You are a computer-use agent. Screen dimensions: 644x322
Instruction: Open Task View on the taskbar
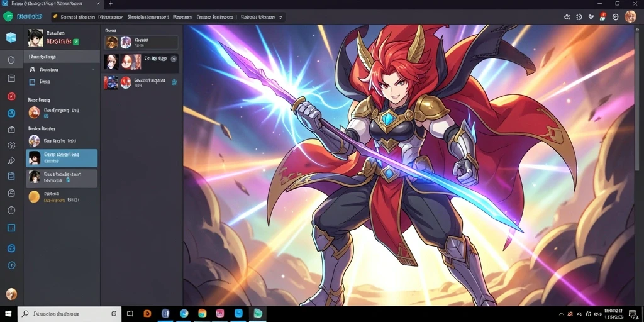pos(130,314)
